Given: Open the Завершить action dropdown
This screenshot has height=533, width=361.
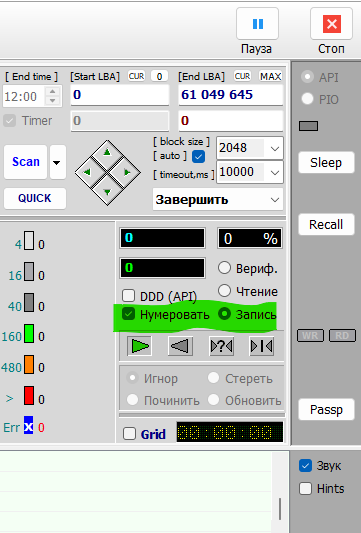Looking at the screenshot, I should [x=218, y=200].
